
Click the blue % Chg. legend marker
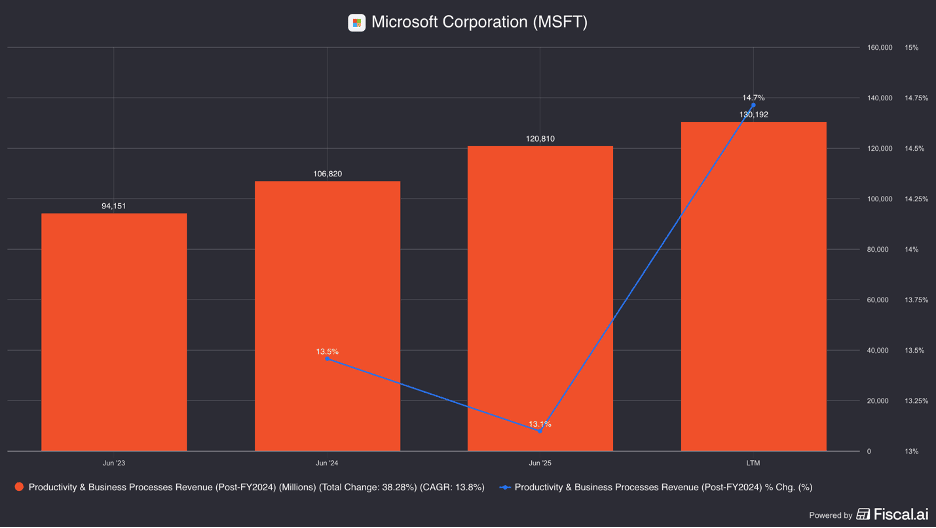(506, 487)
